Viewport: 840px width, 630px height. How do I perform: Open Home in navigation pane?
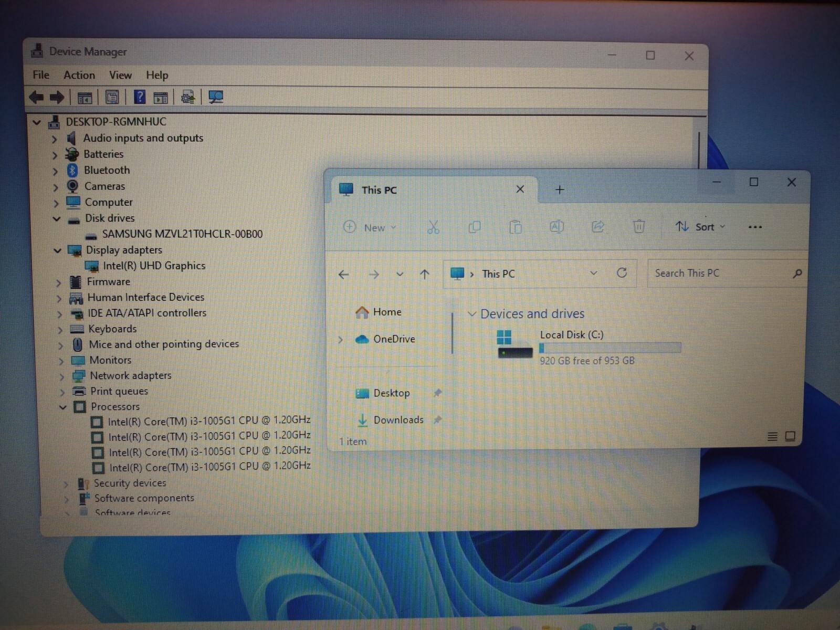pos(379,312)
